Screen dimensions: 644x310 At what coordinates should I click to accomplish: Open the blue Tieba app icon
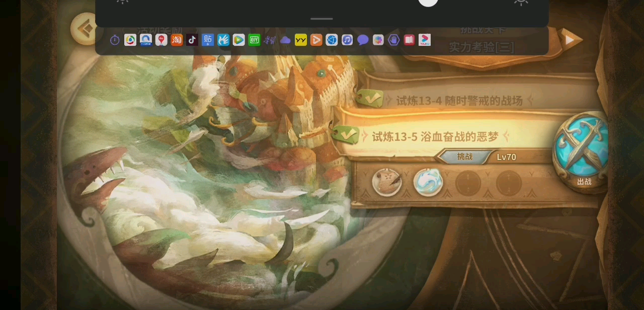click(208, 40)
